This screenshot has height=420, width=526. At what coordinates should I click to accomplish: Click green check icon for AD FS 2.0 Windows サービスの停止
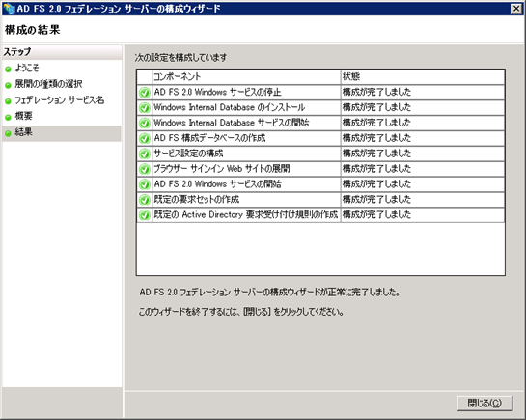coord(145,93)
